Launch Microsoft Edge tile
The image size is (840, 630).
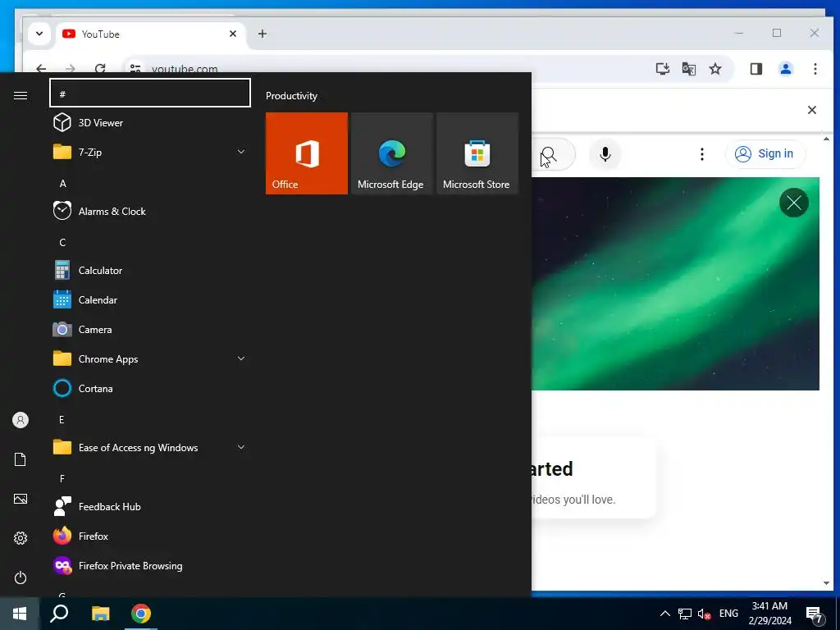tap(391, 153)
